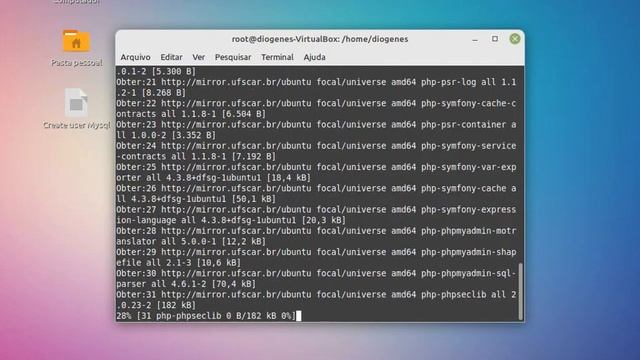Click the line starting with 'Obter:27'

click(316, 209)
